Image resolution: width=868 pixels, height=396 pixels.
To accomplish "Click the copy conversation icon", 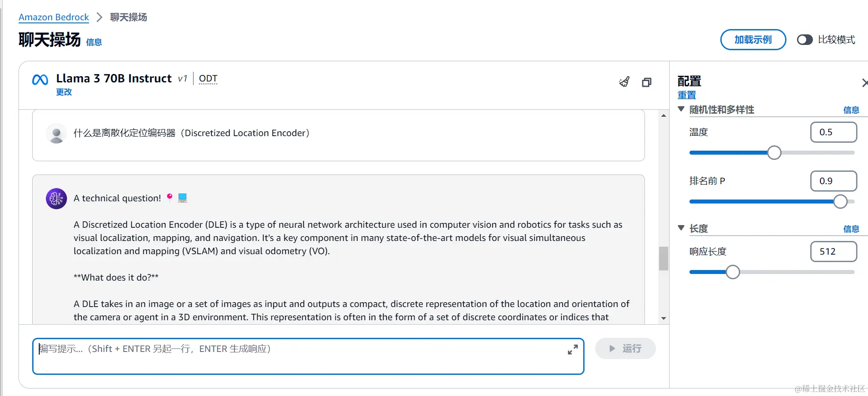I will tap(647, 82).
